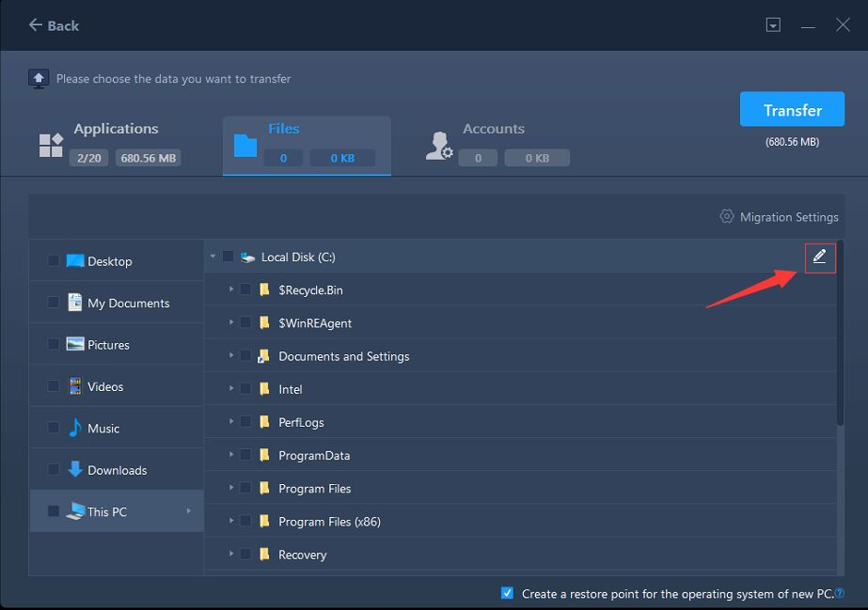Click the blue Transfer button
Viewport: 868px width, 610px height.
point(792,110)
